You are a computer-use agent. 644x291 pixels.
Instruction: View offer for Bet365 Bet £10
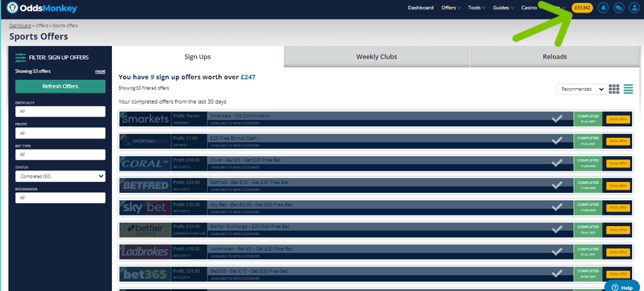pyautogui.click(x=618, y=274)
